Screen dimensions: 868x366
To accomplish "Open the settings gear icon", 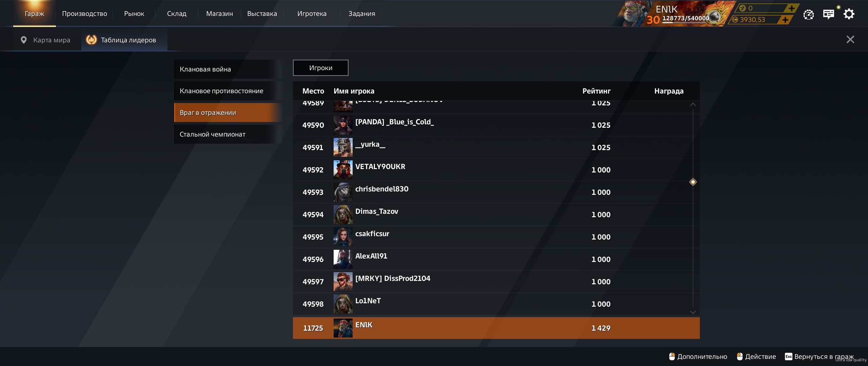I will click(849, 14).
